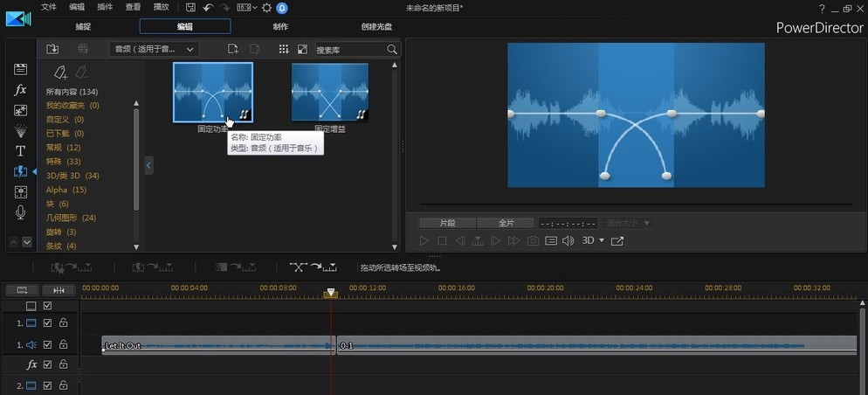This screenshot has width=868, height=395.
Task: Click the undock preview window icon
Action: [617, 240]
